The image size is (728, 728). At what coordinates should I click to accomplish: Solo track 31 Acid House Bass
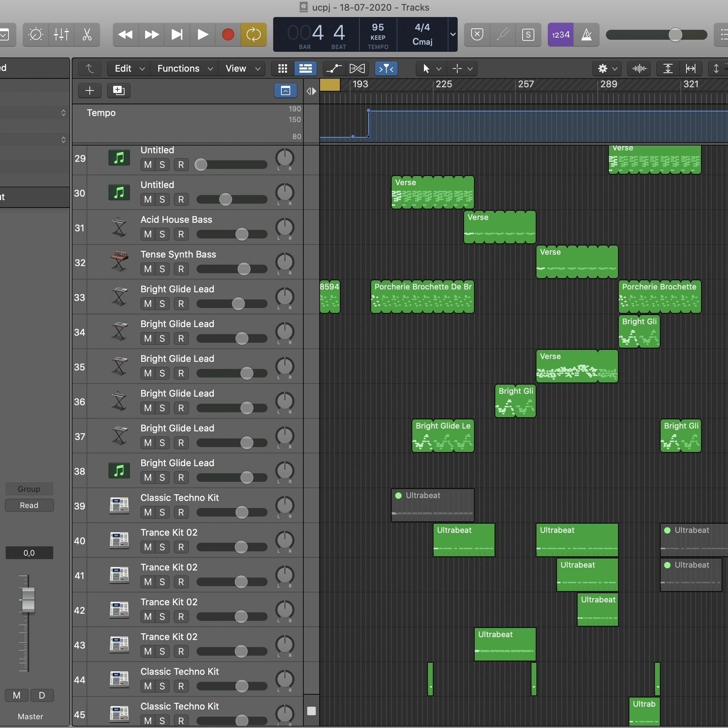(x=162, y=234)
